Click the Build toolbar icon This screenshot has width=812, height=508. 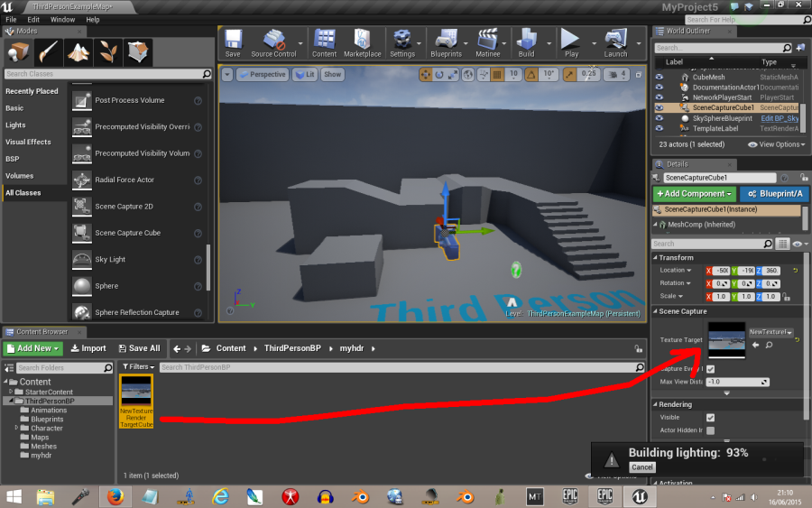(526, 43)
